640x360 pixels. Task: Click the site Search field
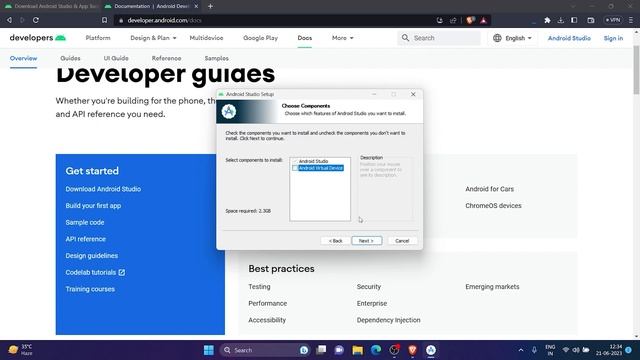(x=439, y=38)
